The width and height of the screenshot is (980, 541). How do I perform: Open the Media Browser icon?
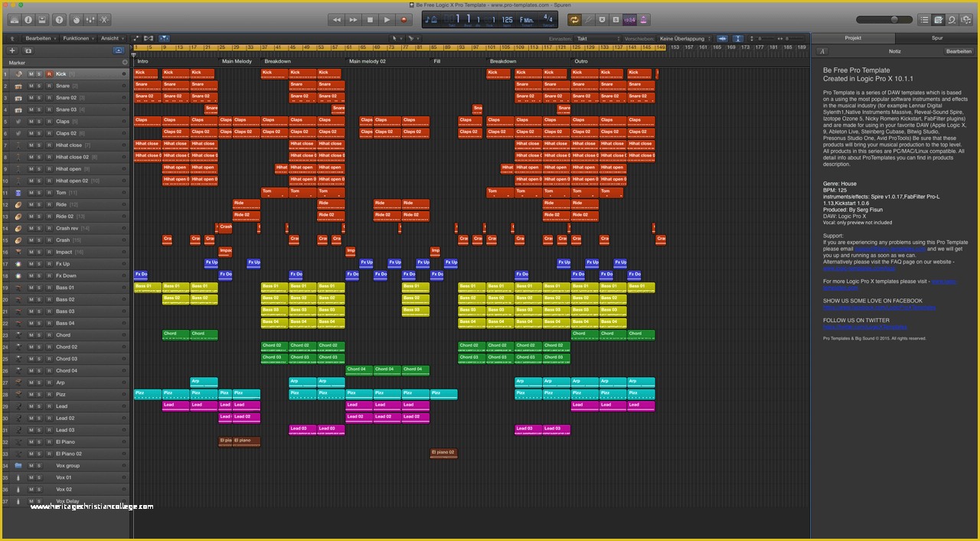[x=966, y=19]
